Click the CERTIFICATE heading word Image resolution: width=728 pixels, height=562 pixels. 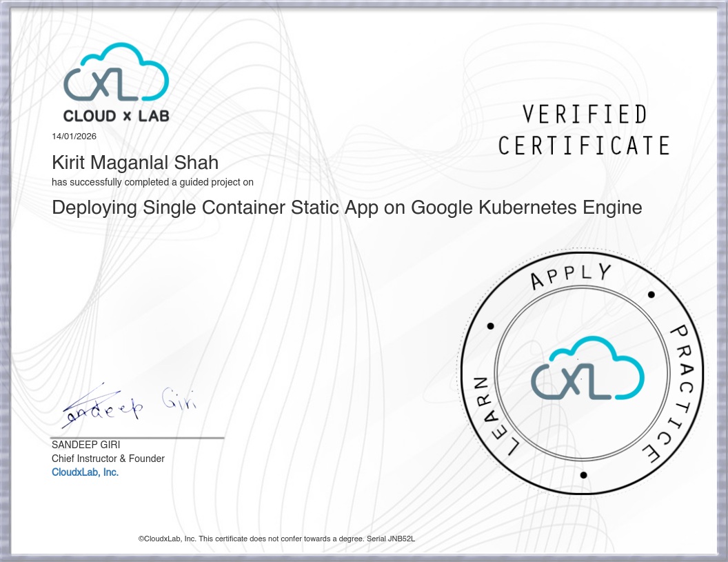point(584,146)
